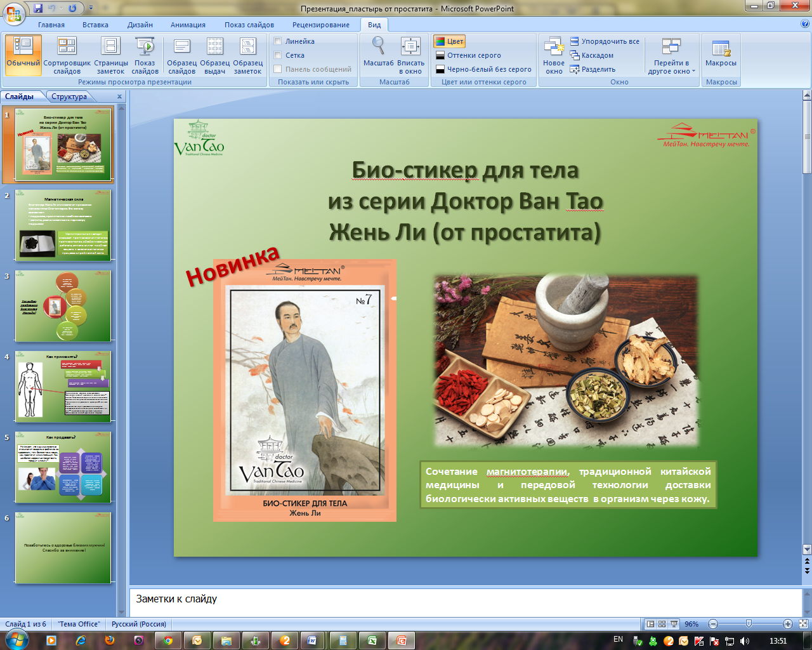Viewport: 812px width, 650px height.
Task: Click the EN language indicator in tray
Action: [x=618, y=639]
